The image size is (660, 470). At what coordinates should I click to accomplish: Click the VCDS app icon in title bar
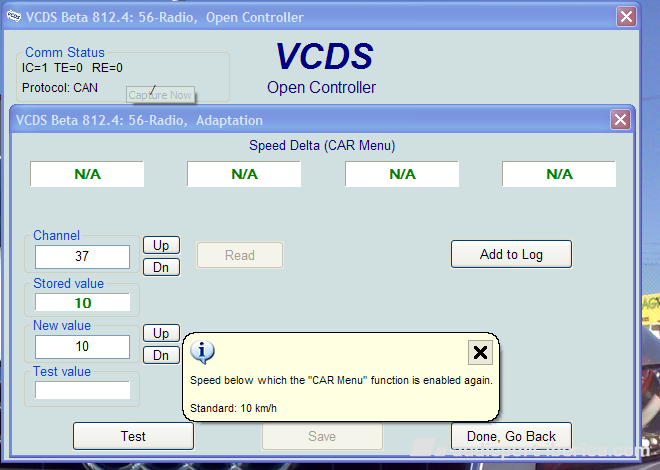14,17
